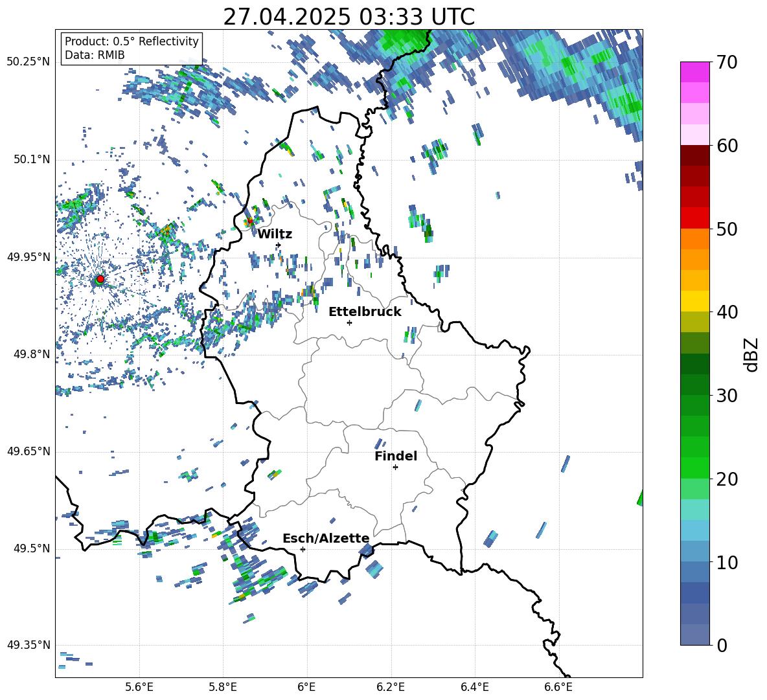The width and height of the screenshot is (767, 700).
Task: Click the Findel station cross marker
Action: (x=395, y=468)
